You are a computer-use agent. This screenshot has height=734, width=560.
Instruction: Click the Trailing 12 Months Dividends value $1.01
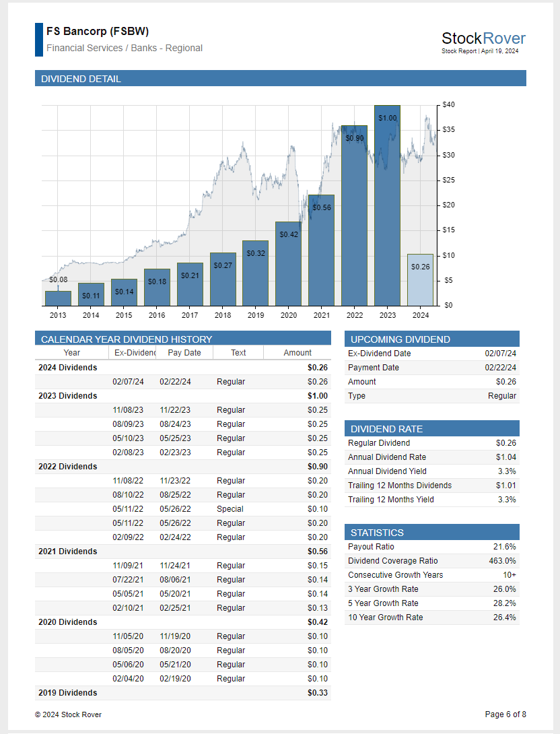coord(506,486)
